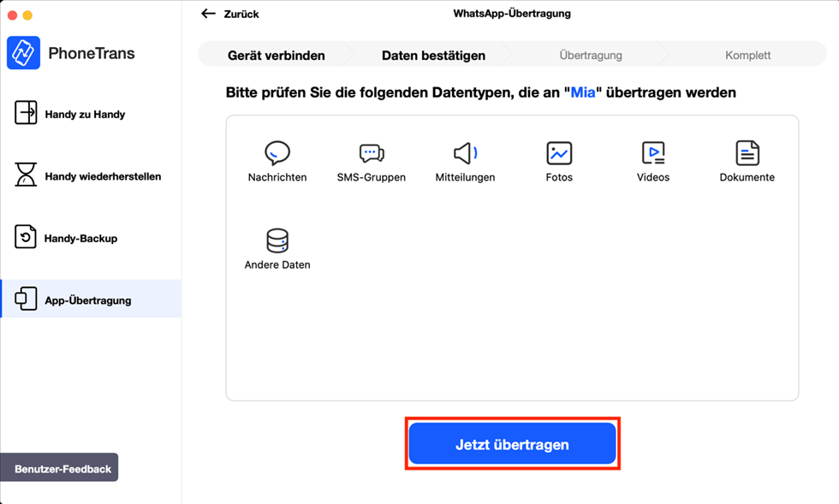Click the WhatsApp-Übertragung window title
The image size is (839, 504).
(512, 14)
